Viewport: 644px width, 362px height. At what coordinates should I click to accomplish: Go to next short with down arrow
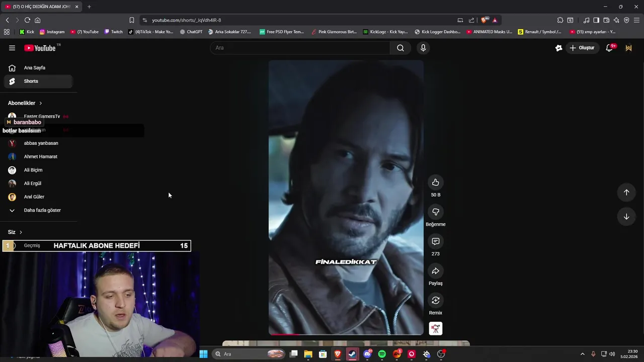tap(626, 217)
